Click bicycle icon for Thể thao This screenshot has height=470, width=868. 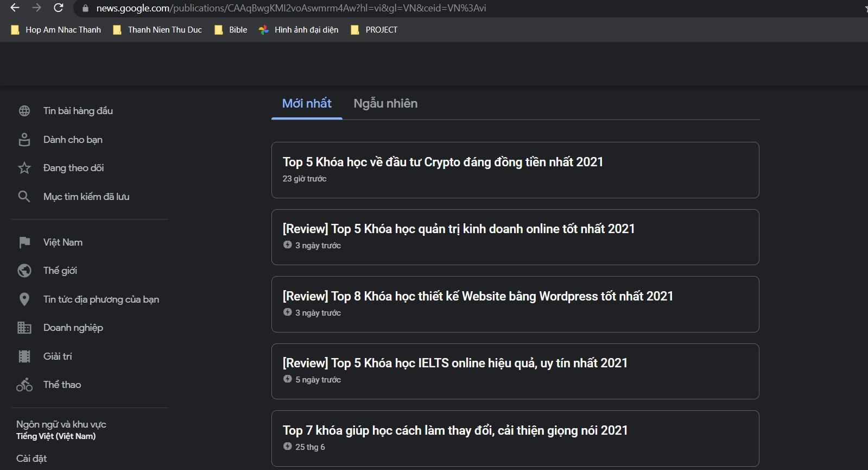coord(24,385)
